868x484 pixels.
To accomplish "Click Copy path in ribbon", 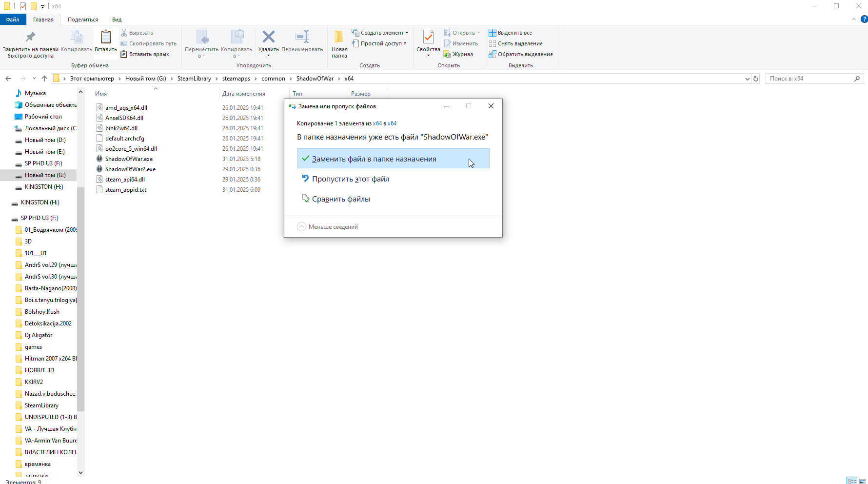I will pyautogui.click(x=148, y=43).
